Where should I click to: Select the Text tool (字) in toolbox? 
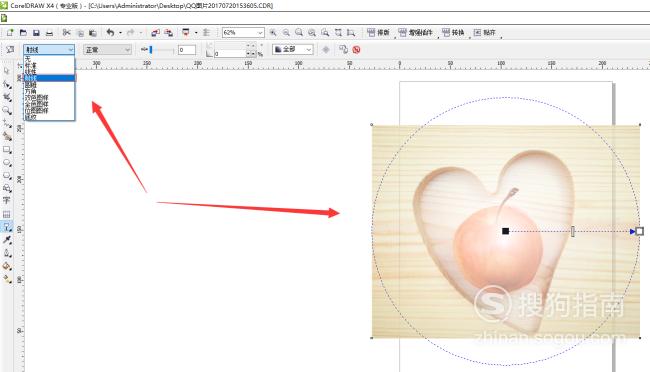(x=7, y=201)
